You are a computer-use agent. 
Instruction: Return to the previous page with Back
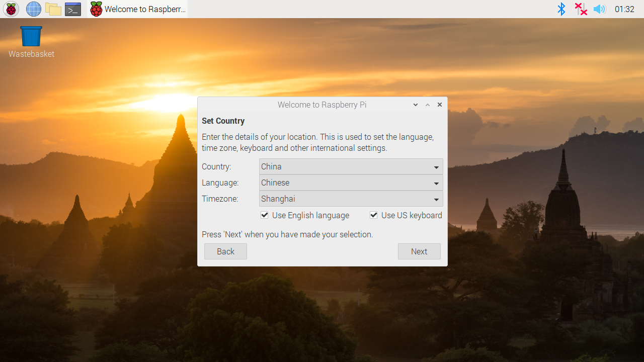pyautogui.click(x=225, y=251)
